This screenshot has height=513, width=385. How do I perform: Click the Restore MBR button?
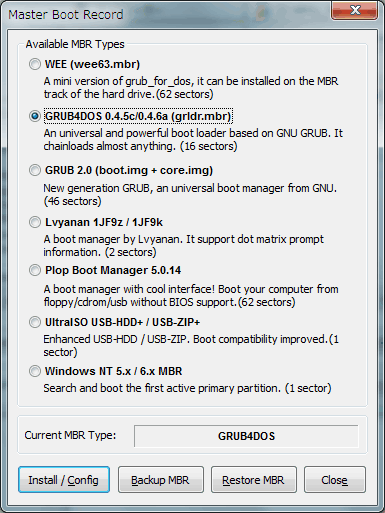pyautogui.click(x=254, y=480)
